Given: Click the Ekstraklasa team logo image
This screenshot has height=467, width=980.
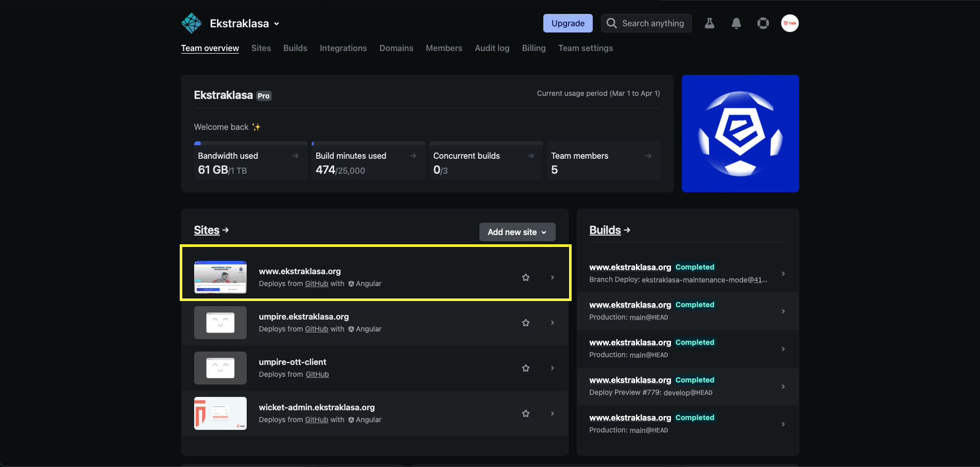Looking at the screenshot, I should 741,134.
